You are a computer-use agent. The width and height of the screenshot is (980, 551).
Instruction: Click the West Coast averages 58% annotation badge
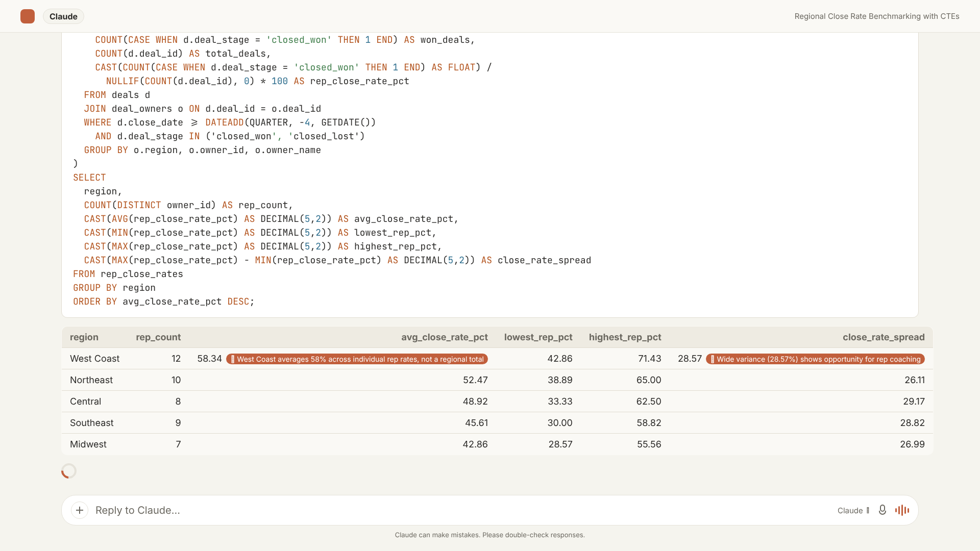357,359
